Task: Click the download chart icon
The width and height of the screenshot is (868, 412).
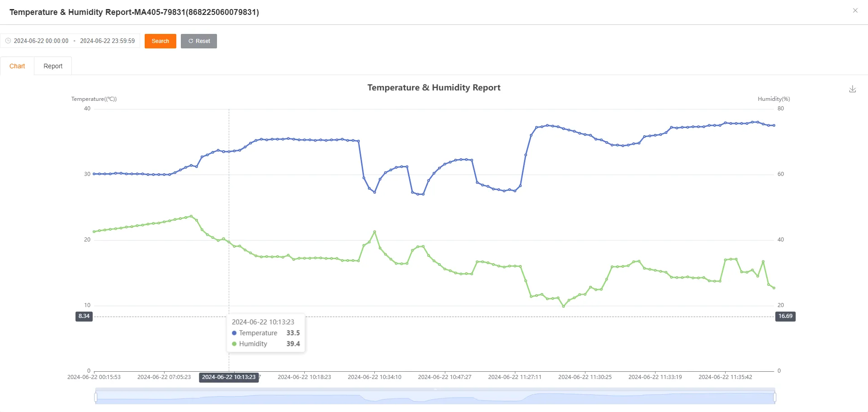Action: (x=853, y=89)
